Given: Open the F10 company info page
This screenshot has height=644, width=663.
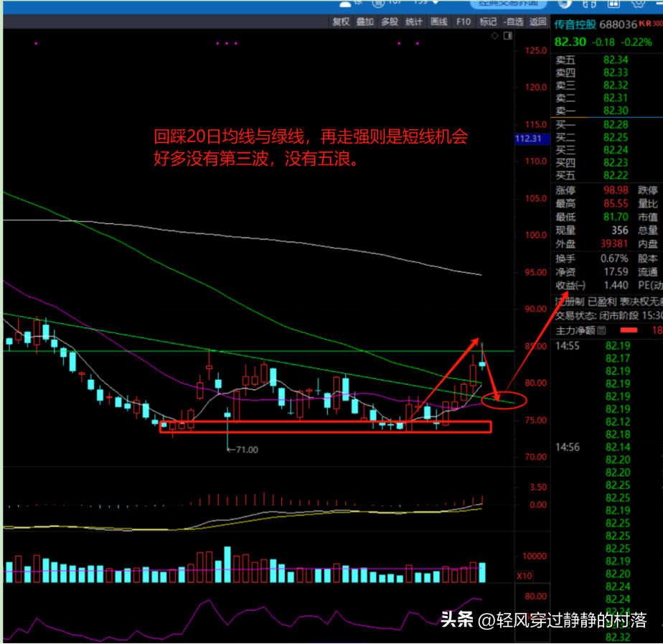Looking at the screenshot, I should pos(464,22).
